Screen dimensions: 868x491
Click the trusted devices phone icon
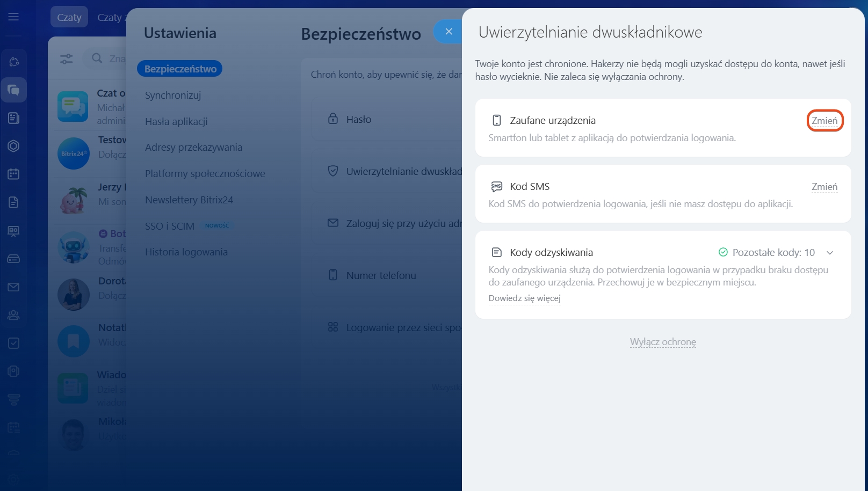[497, 120]
